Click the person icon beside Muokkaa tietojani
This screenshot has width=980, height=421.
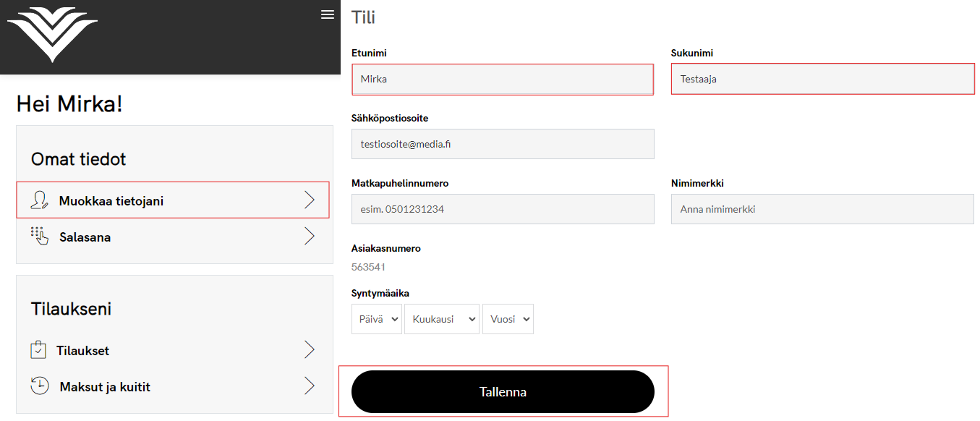coord(39,200)
